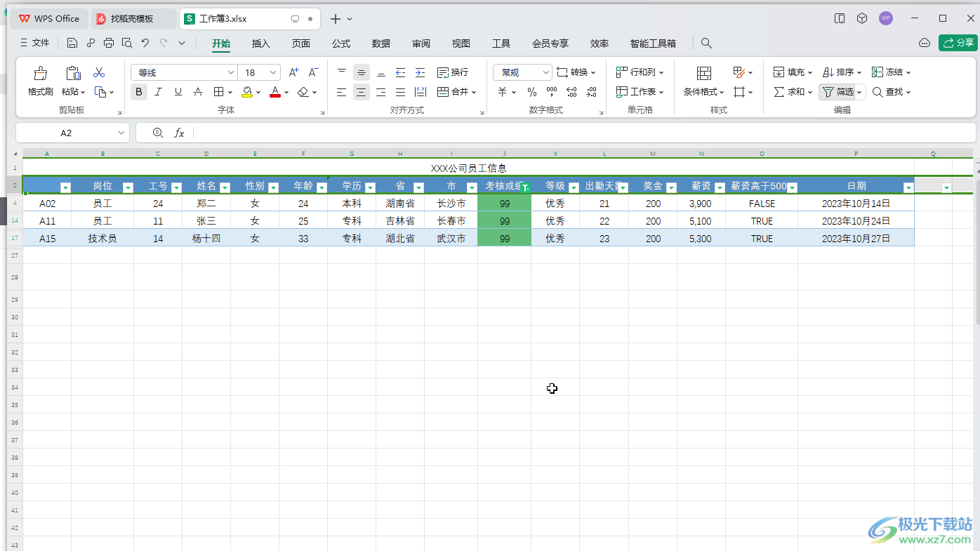Toggle vertical middle alignment
The height and width of the screenshot is (551, 980).
362,72
